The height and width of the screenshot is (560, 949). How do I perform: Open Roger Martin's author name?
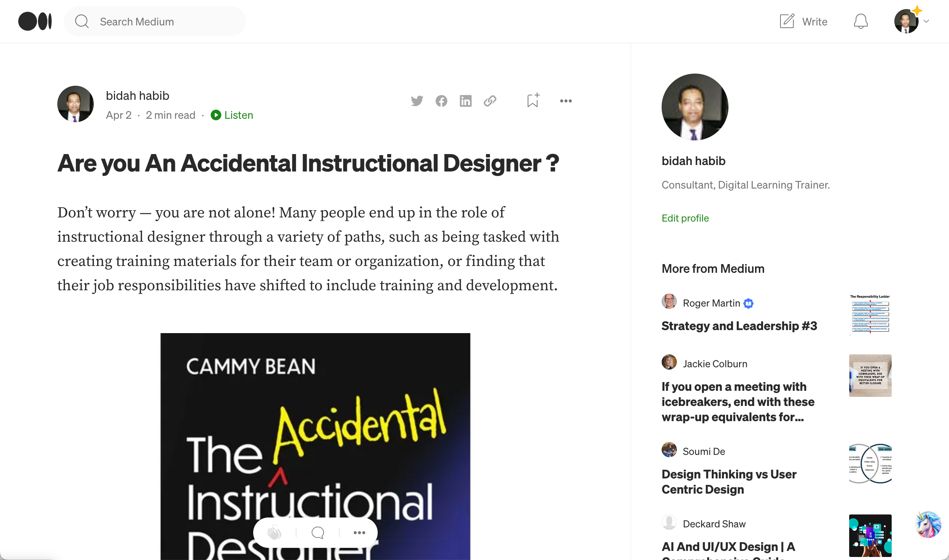tap(711, 303)
